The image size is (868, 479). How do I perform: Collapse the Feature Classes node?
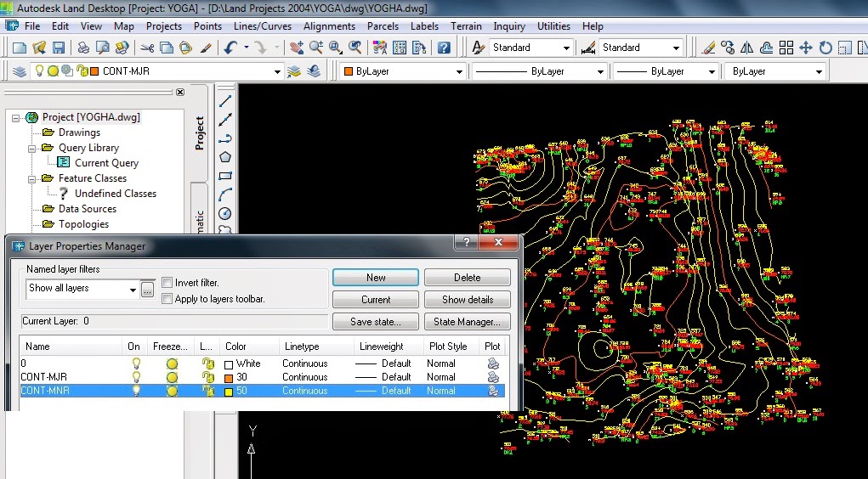click(31, 179)
